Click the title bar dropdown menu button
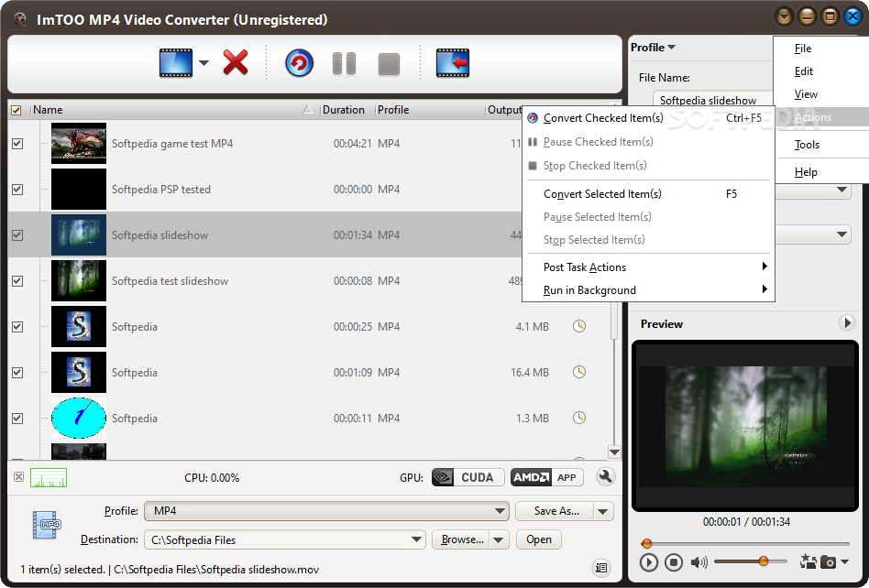Viewport: 869px width, 588px height. (x=784, y=16)
